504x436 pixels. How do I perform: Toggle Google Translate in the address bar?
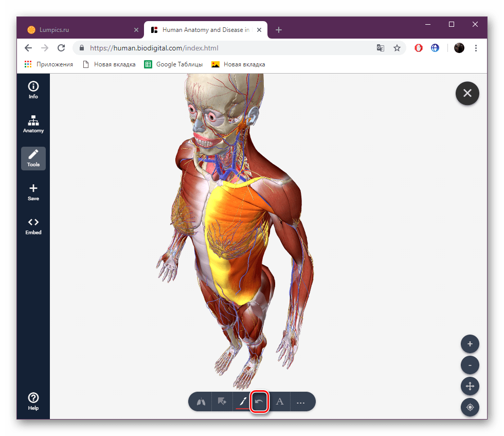(x=380, y=47)
